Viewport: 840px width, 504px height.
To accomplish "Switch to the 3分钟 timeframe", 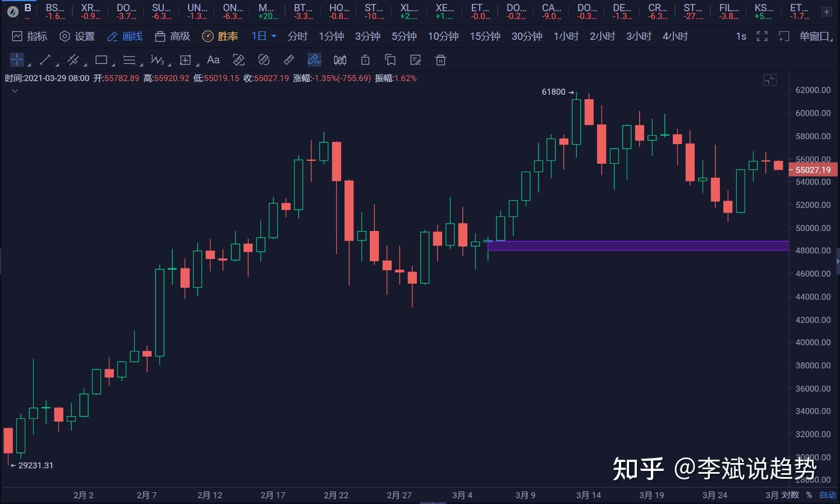I will (368, 36).
